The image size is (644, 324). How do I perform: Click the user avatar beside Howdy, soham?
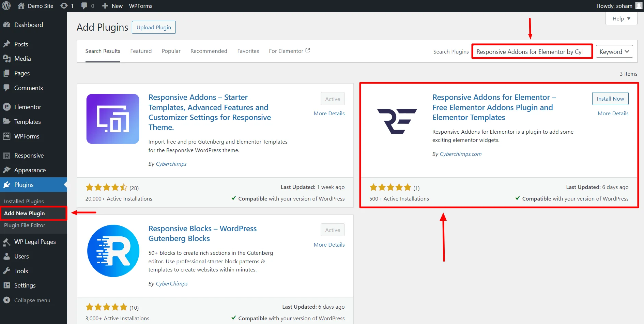pos(639,6)
